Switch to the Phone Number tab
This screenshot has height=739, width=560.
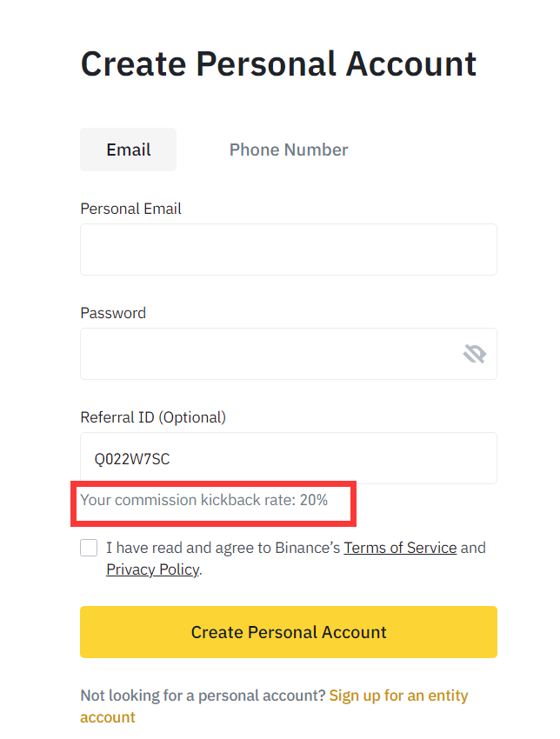point(289,150)
